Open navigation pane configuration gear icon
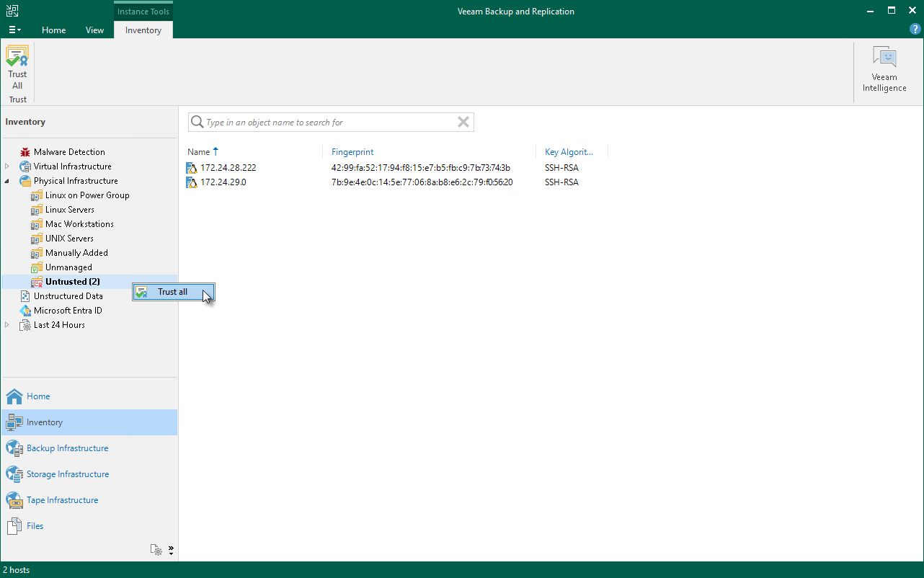 tap(156, 550)
